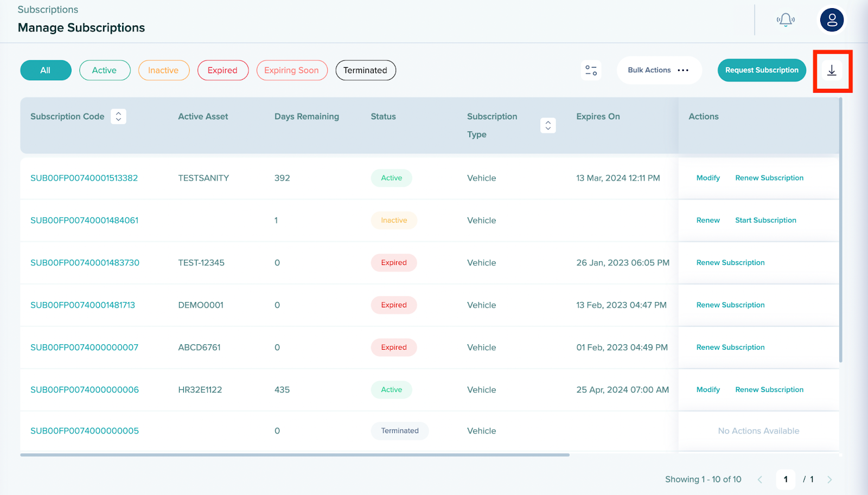The width and height of the screenshot is (868, 495).
Task: Click the download export icon
Action: [832, 70]
